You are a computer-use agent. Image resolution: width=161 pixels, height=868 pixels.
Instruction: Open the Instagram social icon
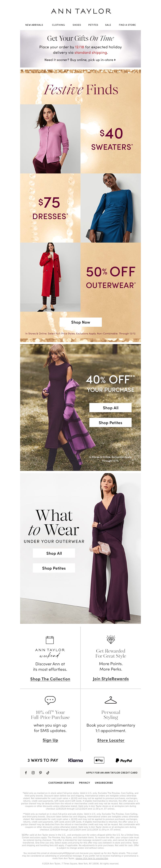coord(33,772)
